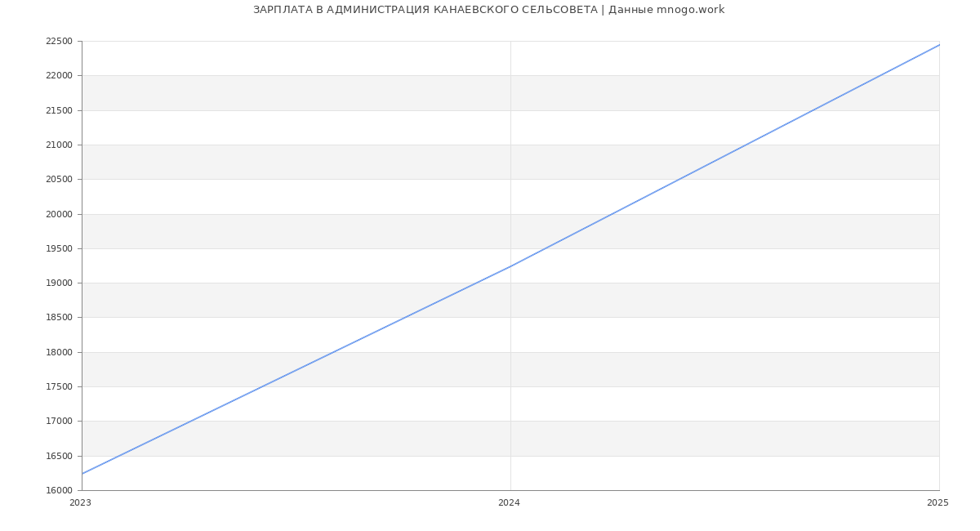
Task: Click the 18000 y-axis label
Action: click(x=59, y=353)
